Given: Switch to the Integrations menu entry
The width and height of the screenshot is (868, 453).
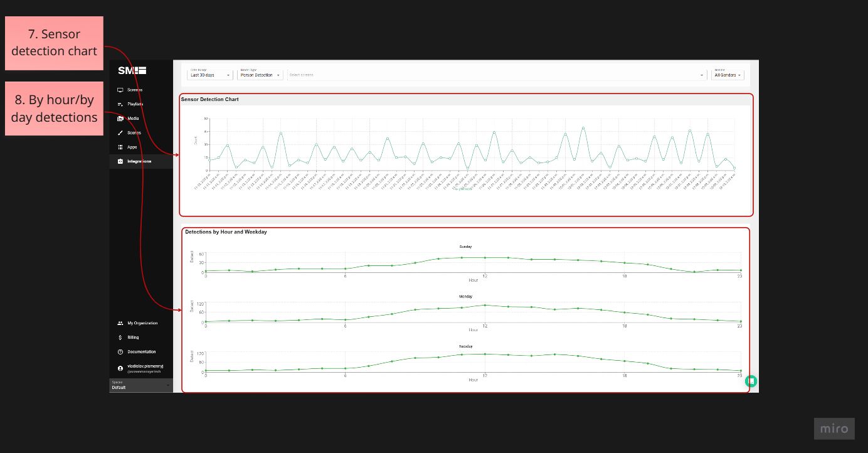Looking at the screenshot, I should pos(139,161).
